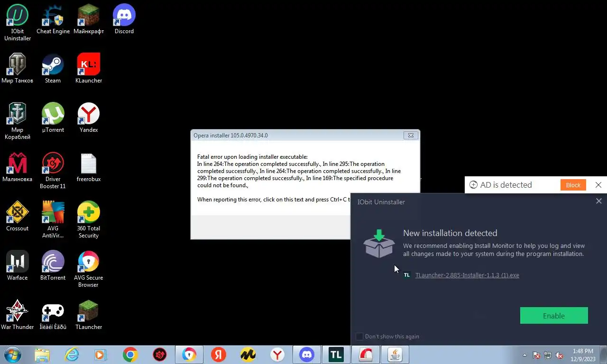Select the Мир Кораблей desktop icon
The width and height of the screenshot is (607, 364).
18,121
